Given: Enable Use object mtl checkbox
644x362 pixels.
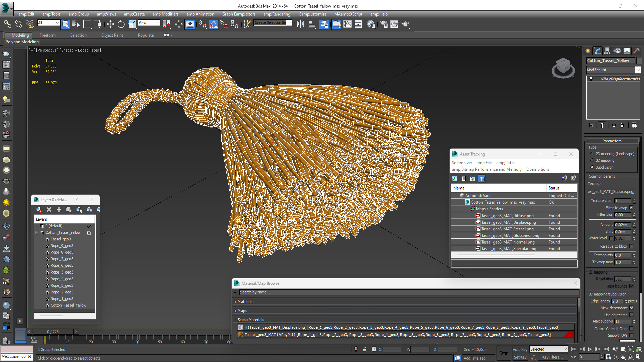Looking at the screenshot, I should tap(631, 315).
